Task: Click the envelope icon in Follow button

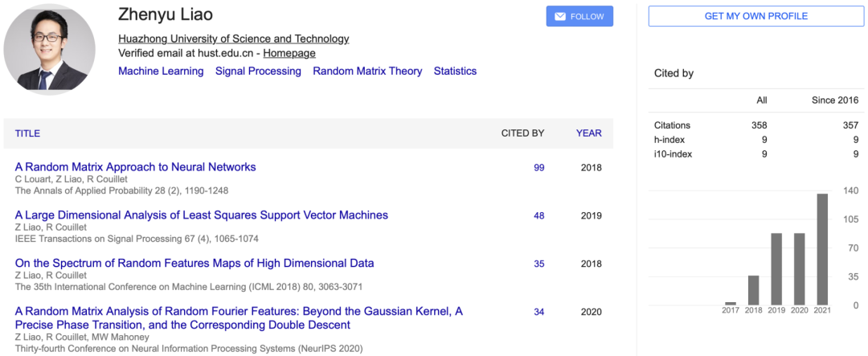Action: [560, 17]
